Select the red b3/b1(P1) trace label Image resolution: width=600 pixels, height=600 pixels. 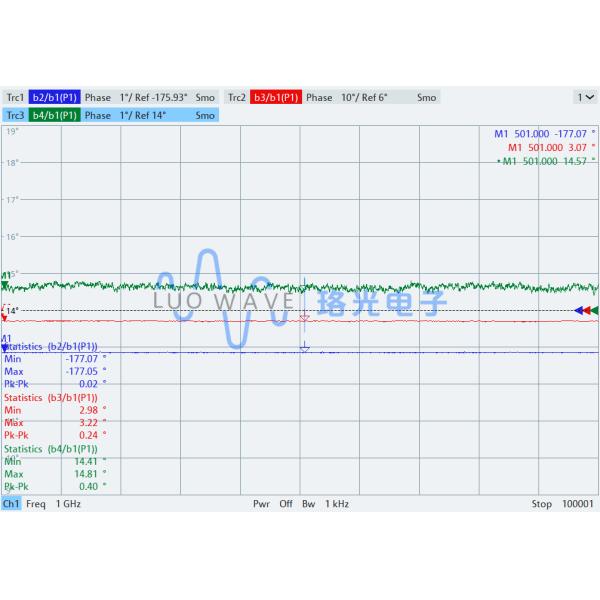coord(276,98)
